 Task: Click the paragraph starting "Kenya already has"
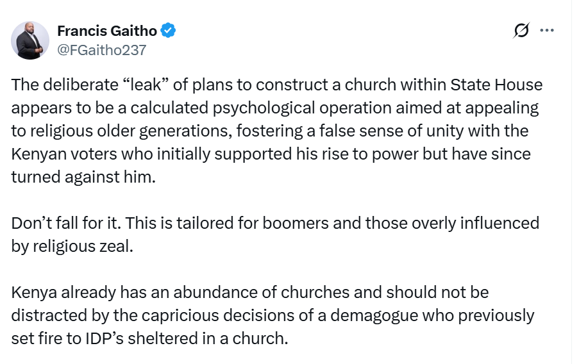point(273,315)
